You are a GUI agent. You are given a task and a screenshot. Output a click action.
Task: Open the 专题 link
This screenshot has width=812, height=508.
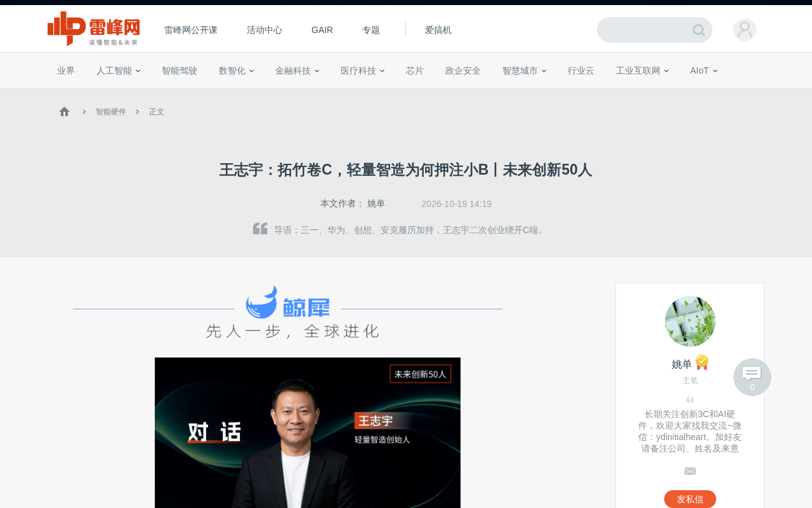(x=371, y=30)
